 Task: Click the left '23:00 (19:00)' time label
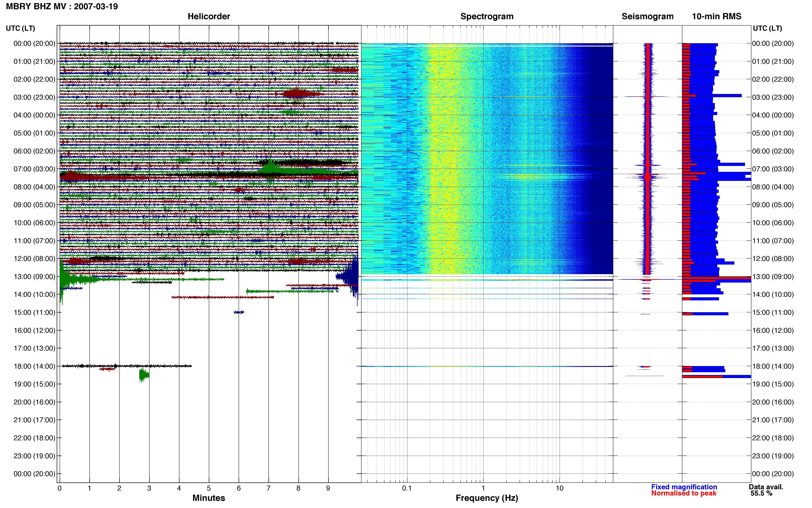pos(34,456)
